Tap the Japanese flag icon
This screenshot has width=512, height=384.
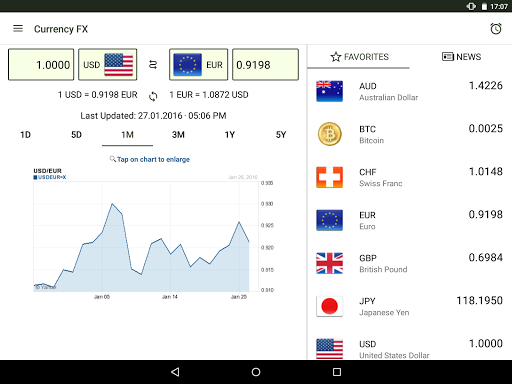point(329,306)
